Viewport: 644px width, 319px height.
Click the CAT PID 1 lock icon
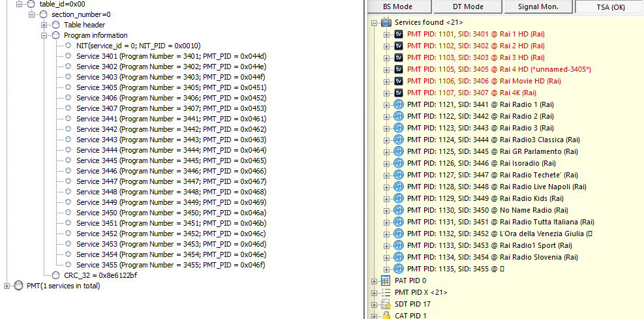386,315
